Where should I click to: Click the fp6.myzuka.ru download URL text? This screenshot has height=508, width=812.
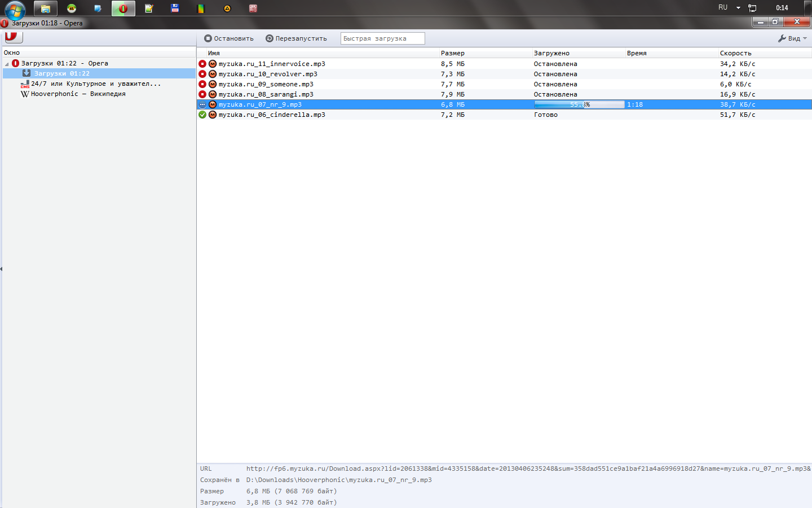click(x=528, y=468)
